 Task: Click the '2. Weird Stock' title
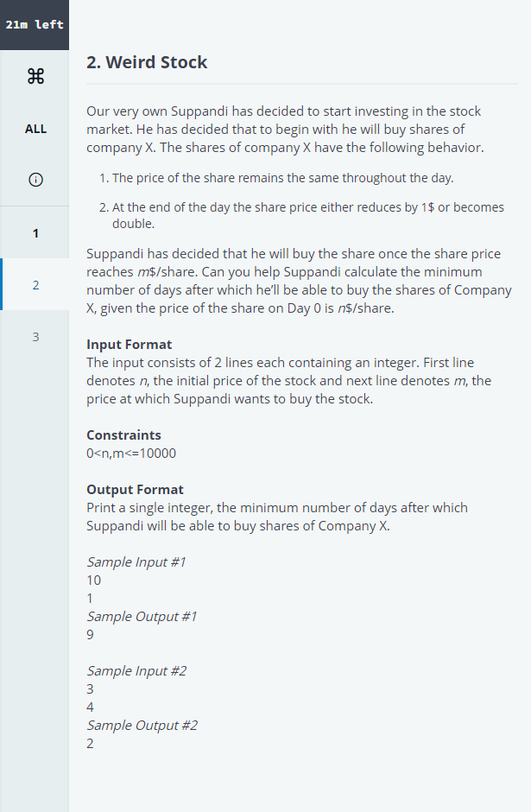pyautogui.click(x=147, y=62)
